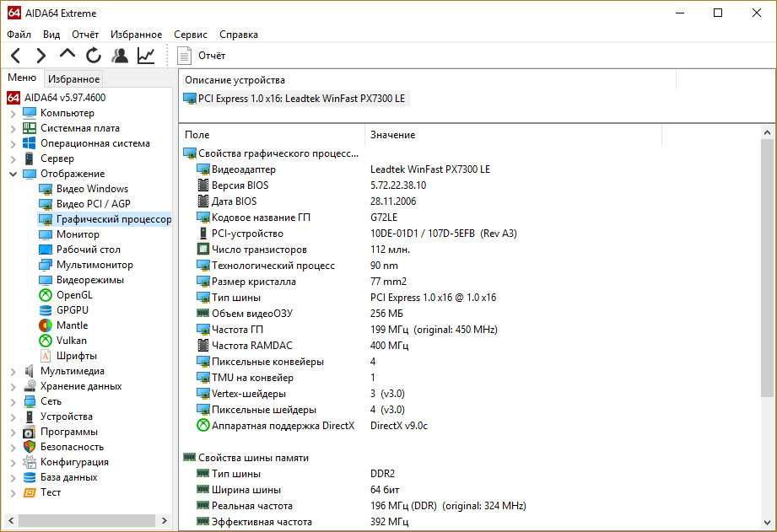
Task: Expand the Хранение данных node
Action: pyautogui.click(x=13, y=387)
